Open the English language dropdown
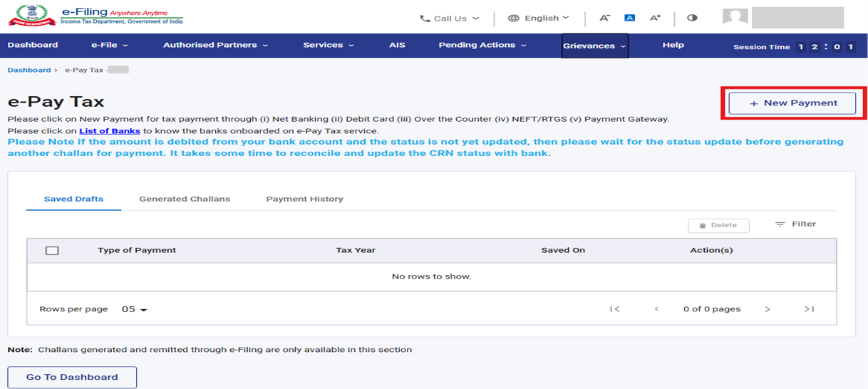This screenshot has width=868, height=389. (x=539, y=19)
